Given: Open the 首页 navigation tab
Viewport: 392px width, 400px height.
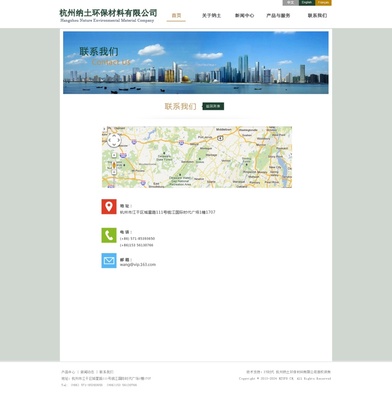Looking at the screenshot, I should tap(176, 15).
